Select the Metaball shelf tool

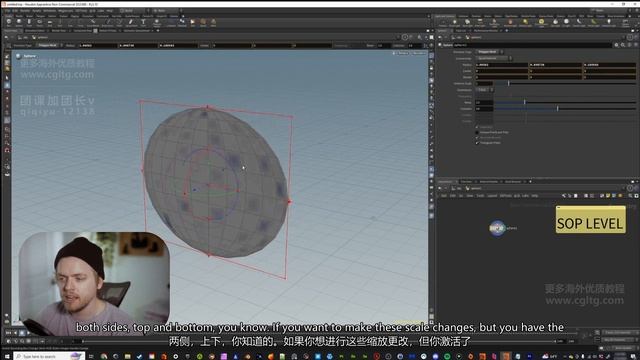click(182, 22)
